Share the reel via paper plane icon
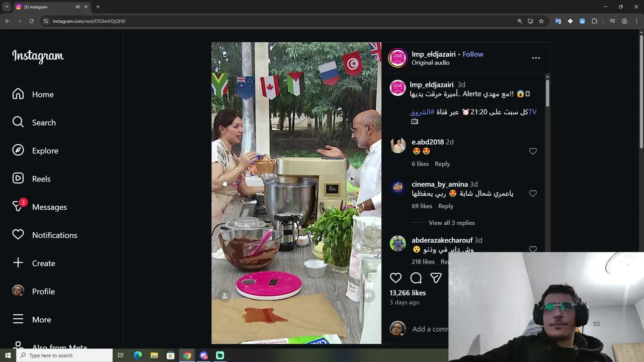644x362 pixels. click(x=436, y=278)
